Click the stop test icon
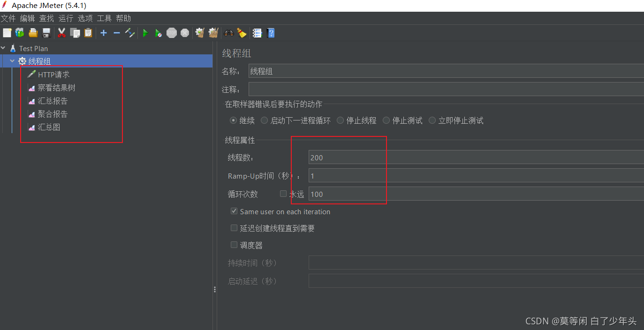This screenshot has width=644, height=330. tap(171, 33)
